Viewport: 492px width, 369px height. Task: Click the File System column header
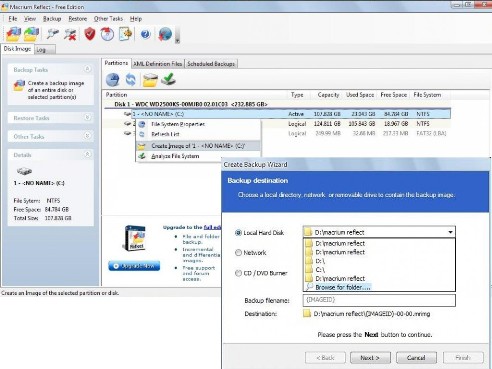click(428, 95)
